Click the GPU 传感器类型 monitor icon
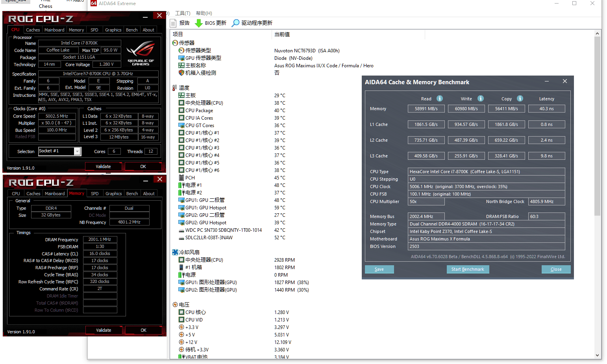Viewport: 607px width, 364px height. point(181,58)
